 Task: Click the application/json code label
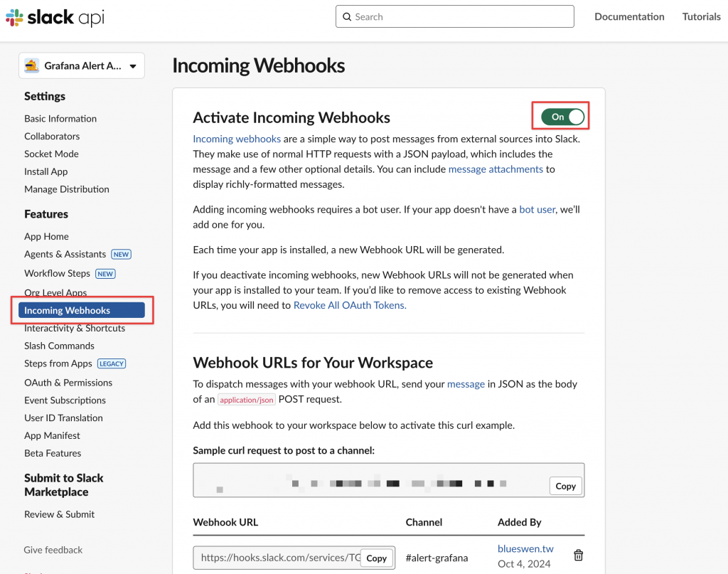tap(247, 400)
